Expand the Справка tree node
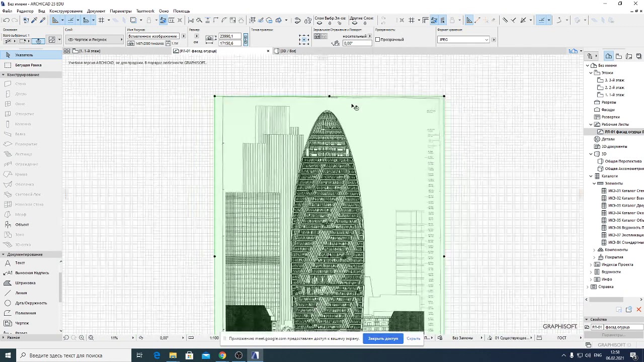The height and width of the screenshot is (362, 644). (588, 287)
